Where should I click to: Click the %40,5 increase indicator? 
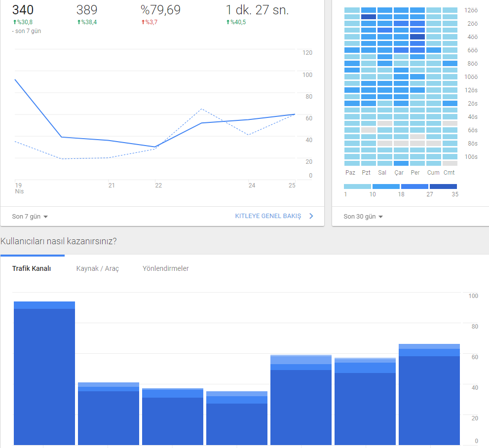(236, 22)
